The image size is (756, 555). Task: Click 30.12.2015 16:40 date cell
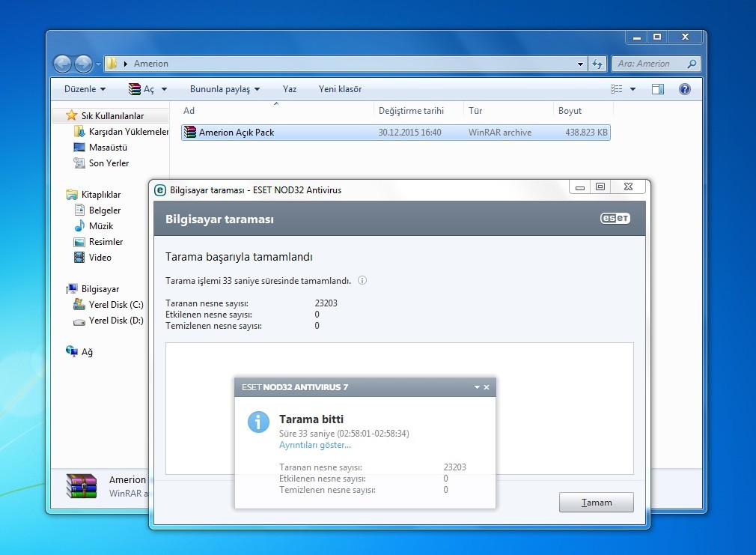coord(409,133)
